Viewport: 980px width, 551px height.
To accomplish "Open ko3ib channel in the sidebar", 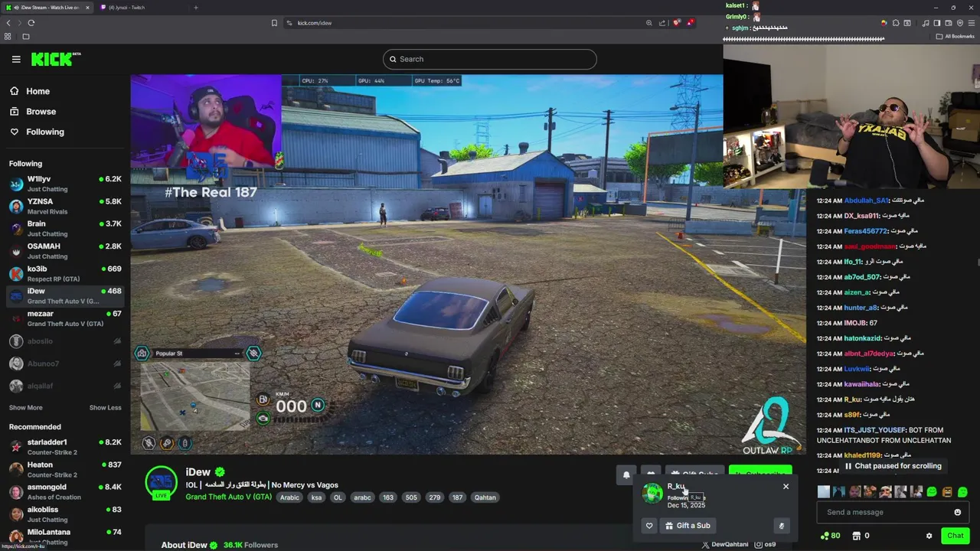I will point(65,273).
